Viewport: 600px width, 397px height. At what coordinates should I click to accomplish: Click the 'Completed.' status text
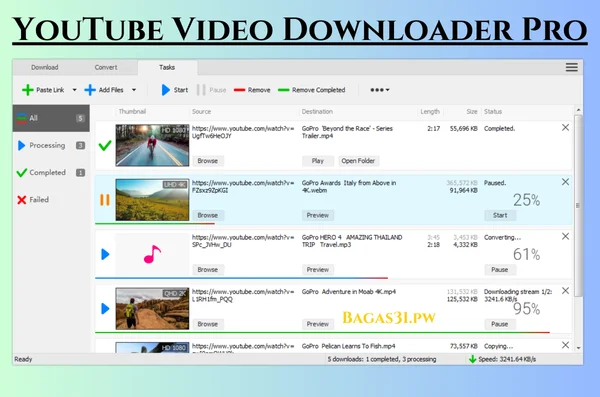point(499,129)
